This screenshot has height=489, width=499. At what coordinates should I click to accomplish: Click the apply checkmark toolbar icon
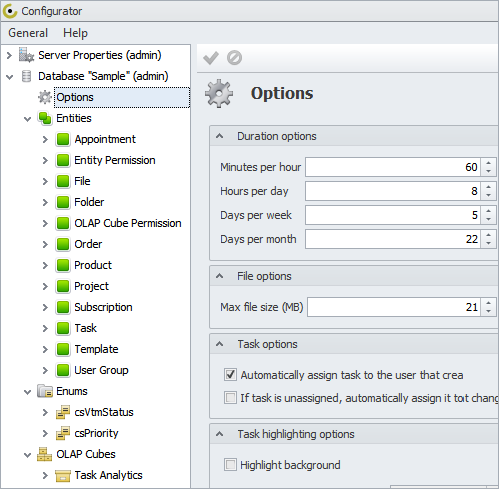(211, 58)
